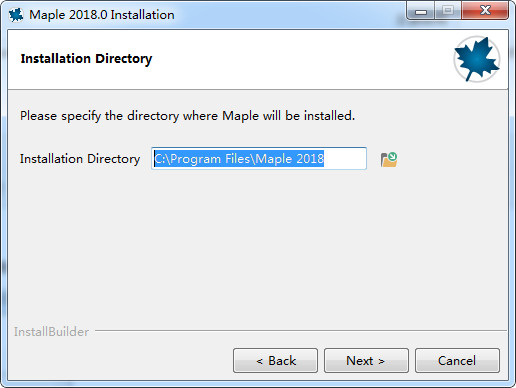This screenshot has width=516, height=388.
Task: Click the disabled maximize window button
Action: coord(448,11)
